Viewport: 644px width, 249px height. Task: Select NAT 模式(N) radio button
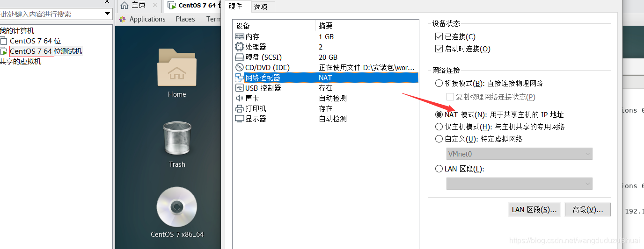point(439,114)
